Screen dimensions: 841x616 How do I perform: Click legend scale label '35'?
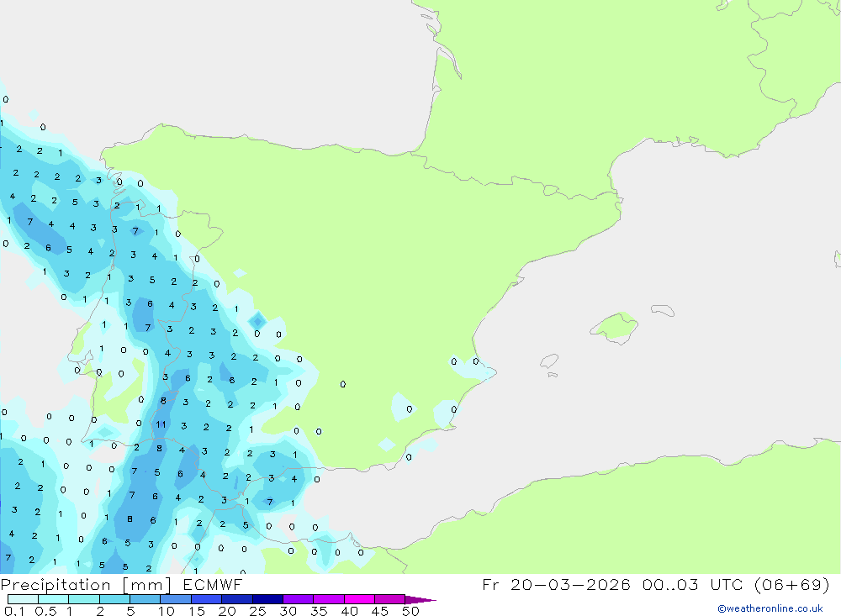(x=319, y=611)
